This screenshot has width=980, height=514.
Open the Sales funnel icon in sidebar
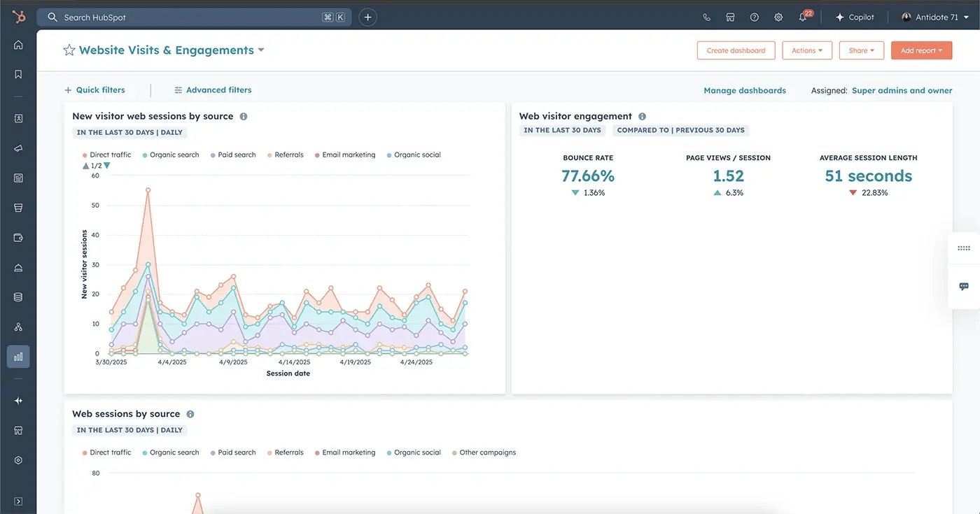(x=18, y=208)
